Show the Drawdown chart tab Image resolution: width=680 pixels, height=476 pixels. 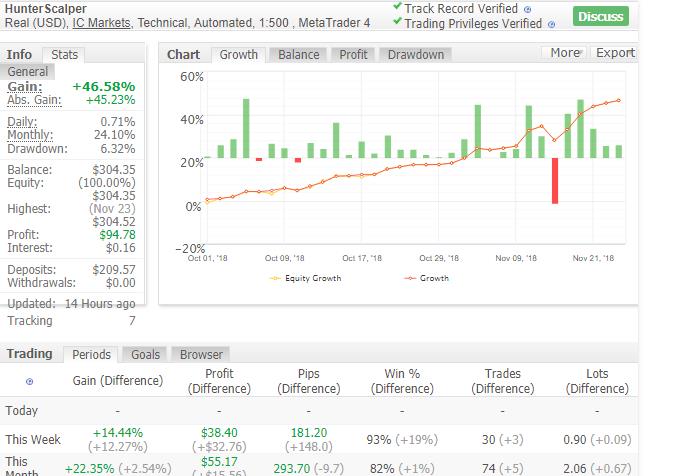[415, 55]
